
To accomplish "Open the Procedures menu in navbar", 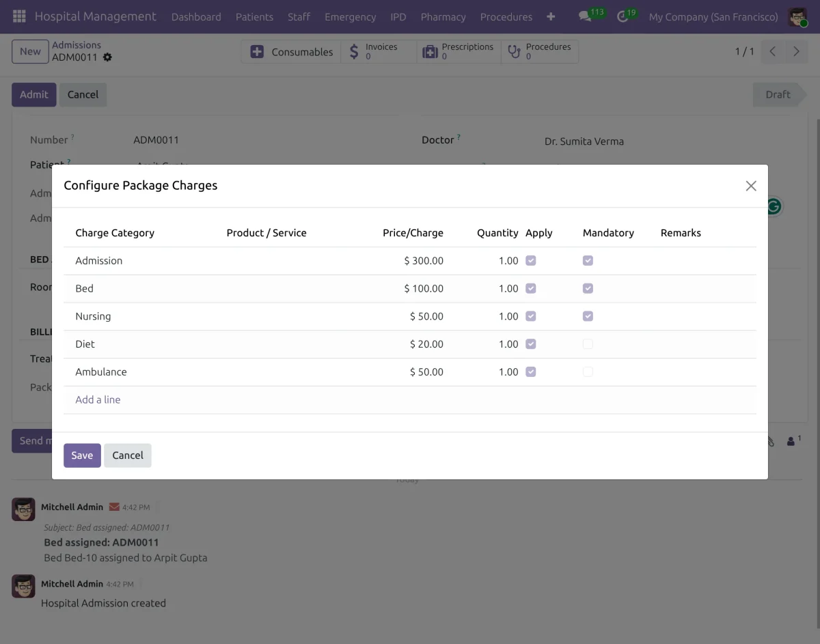I will (506, 16).
